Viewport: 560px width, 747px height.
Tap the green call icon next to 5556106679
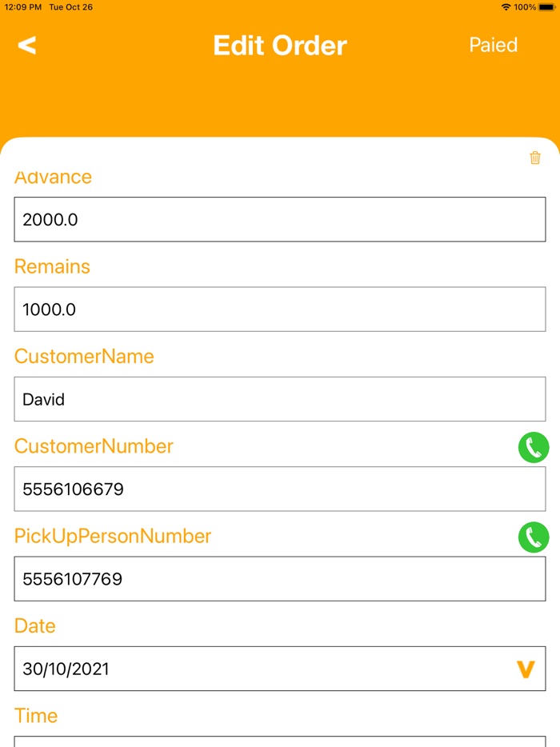click(x=533, y=449)
